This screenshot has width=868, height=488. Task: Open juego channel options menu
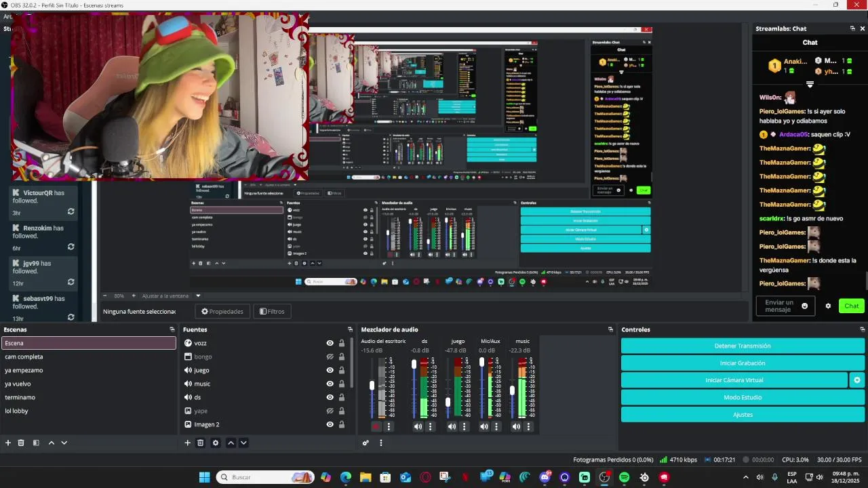pyautogui.click(x=464, y=426)
